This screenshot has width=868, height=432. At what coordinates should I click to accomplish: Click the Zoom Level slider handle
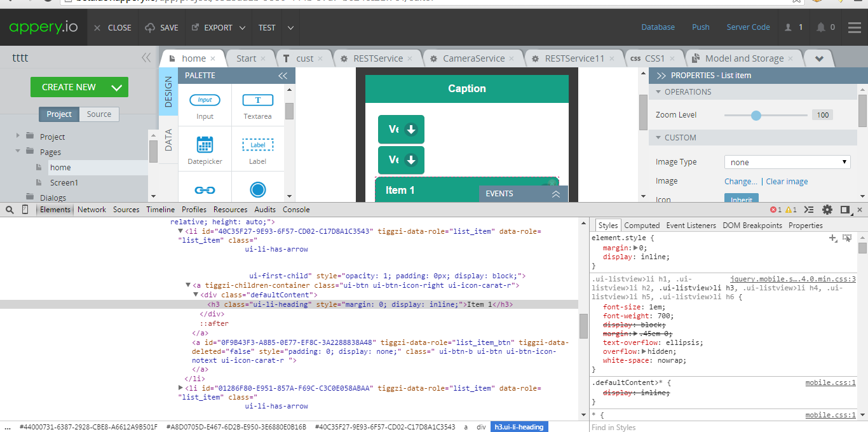click(x=756, y=115)
